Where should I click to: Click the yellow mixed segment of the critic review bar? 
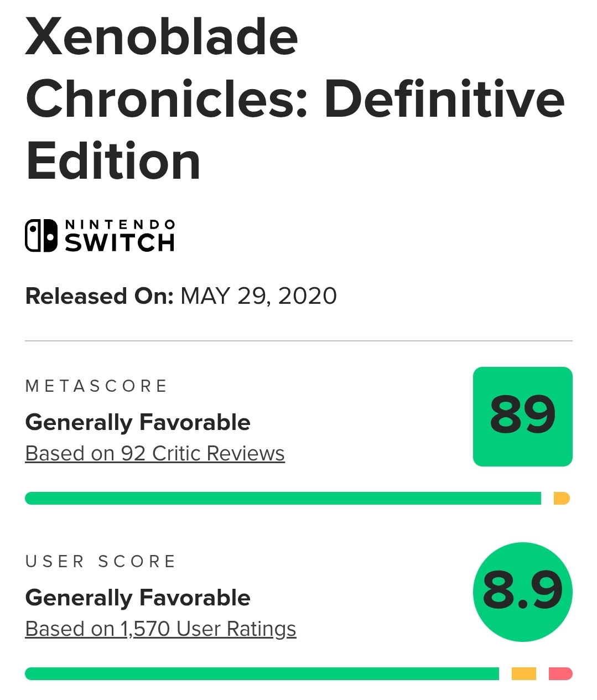[561, 499]
